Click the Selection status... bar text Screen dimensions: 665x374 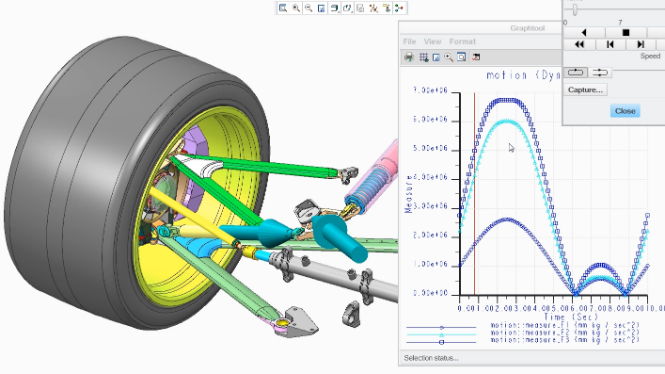pyautogui.click(x=431, y=358)
